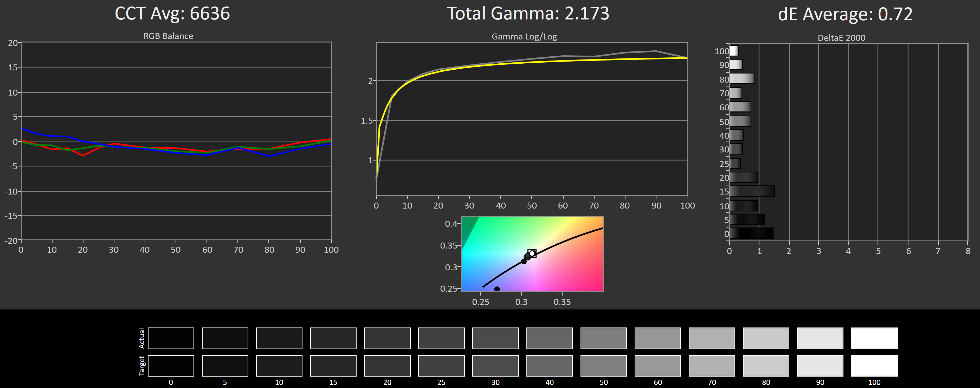Click the DeltaE 2000 chart title

pos(841,38)
